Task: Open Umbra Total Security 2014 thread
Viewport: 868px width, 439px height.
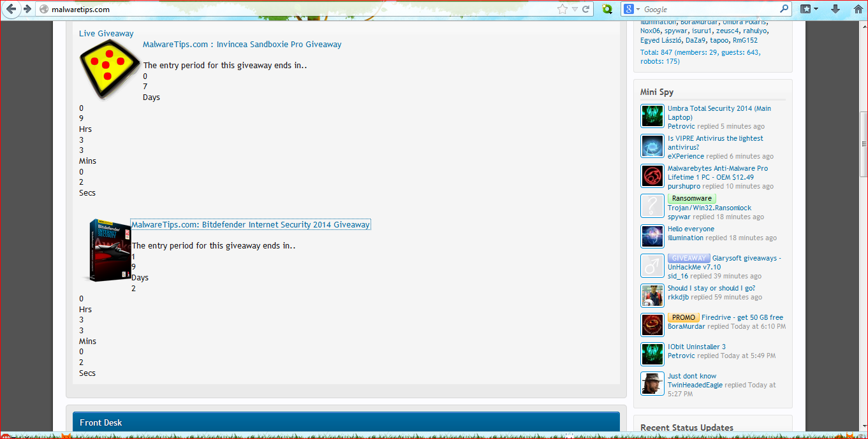Action: (x=719, y=113)
